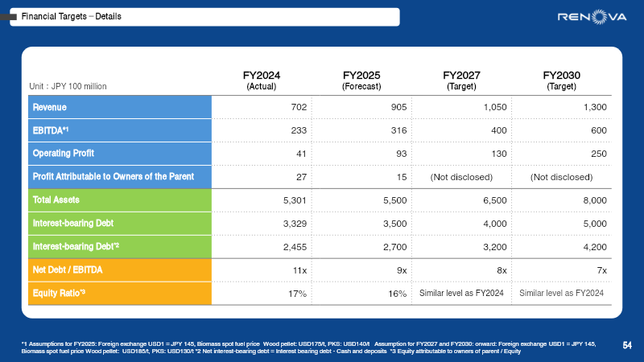Click FY2030 Similar level as FY2024 cell
644x362 pixels.
click(562, 293)
